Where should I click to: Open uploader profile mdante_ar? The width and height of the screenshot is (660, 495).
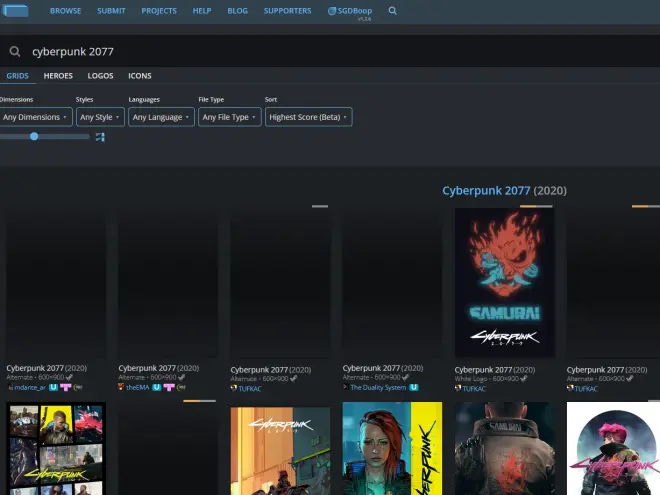30,388
